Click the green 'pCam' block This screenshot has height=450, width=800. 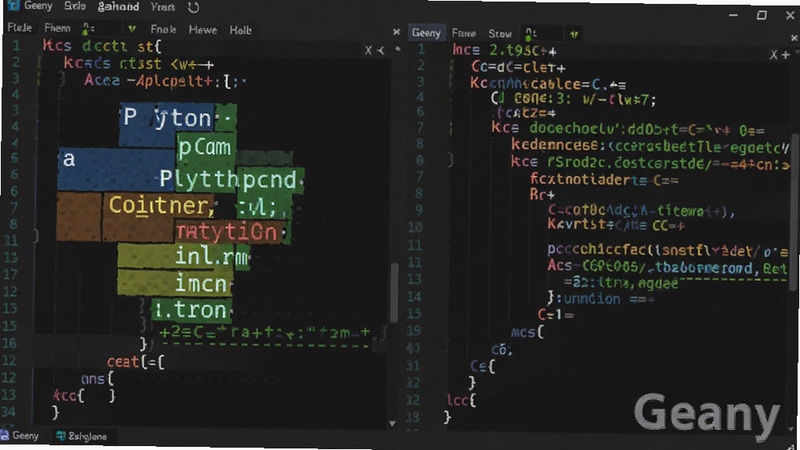pyautogui.click(x=206, y=147)
